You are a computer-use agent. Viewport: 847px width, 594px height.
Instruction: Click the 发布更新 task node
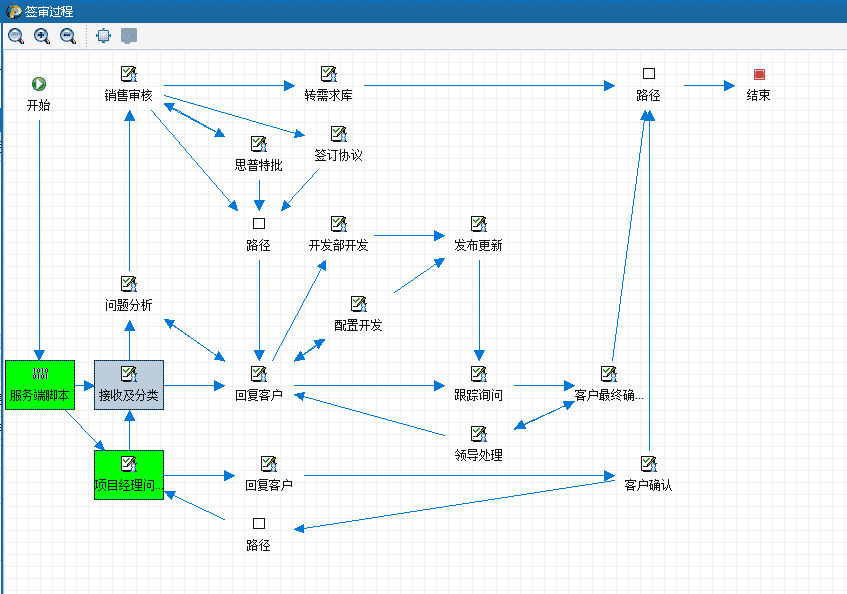coord(479,234)
